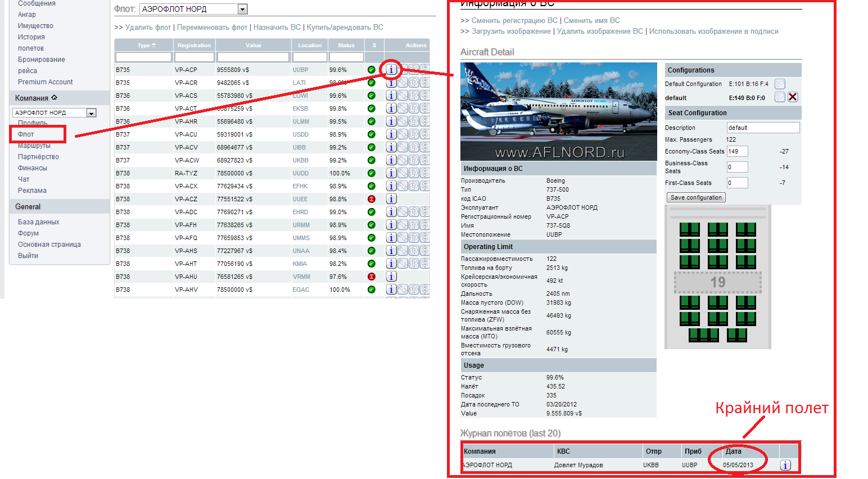Click the red status icon for VP-ACZ

(372, 199)
